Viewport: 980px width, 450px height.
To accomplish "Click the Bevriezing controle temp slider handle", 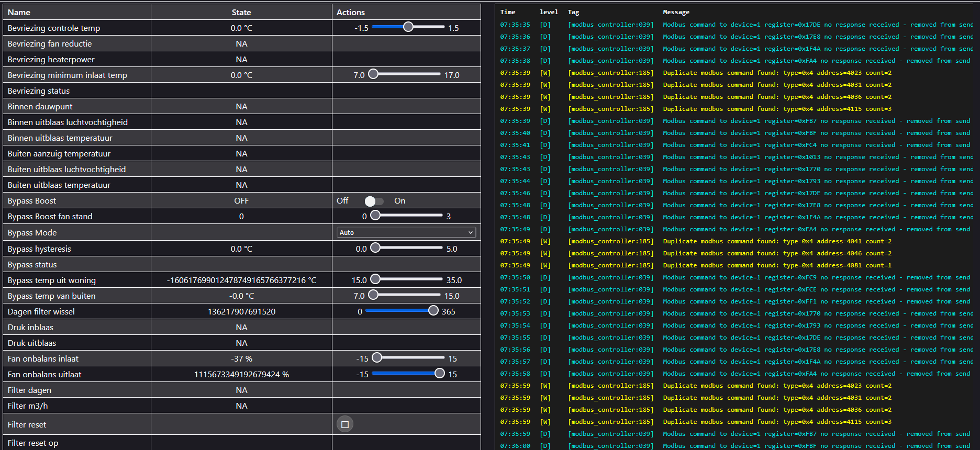I will tap(408, 27).
